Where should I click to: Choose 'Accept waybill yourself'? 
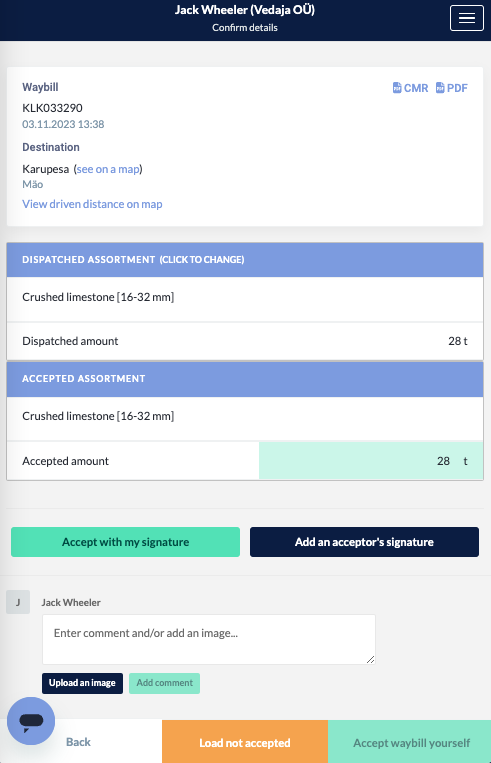410,742
